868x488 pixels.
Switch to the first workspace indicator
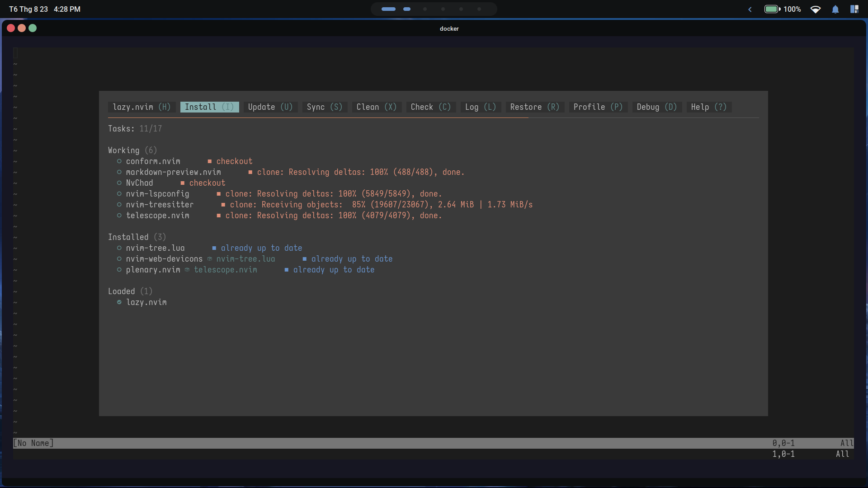click(x=388, y=9)
